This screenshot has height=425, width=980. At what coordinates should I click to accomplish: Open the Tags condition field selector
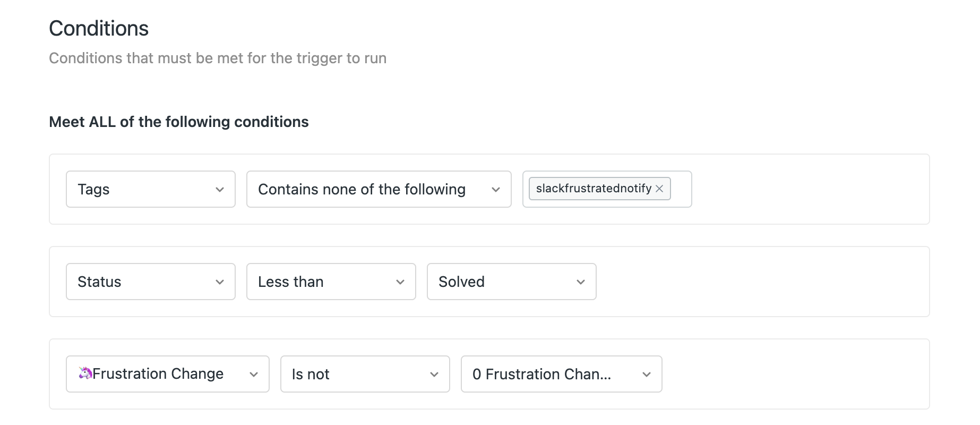point(143,190)
